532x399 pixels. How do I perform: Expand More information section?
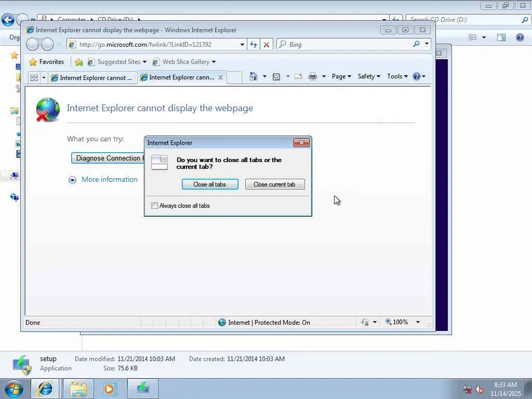click(x=72, y=180)
